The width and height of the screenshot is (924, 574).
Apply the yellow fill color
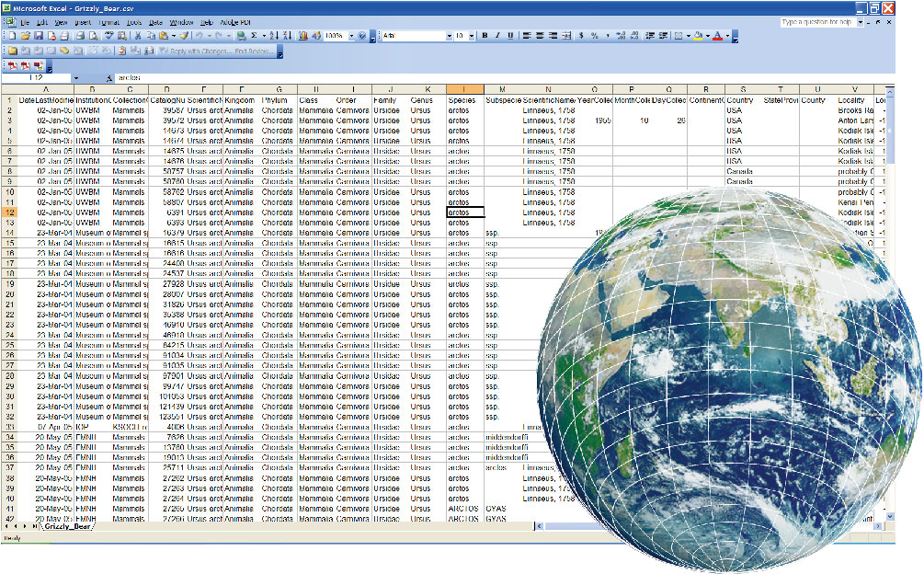[699, 36]
